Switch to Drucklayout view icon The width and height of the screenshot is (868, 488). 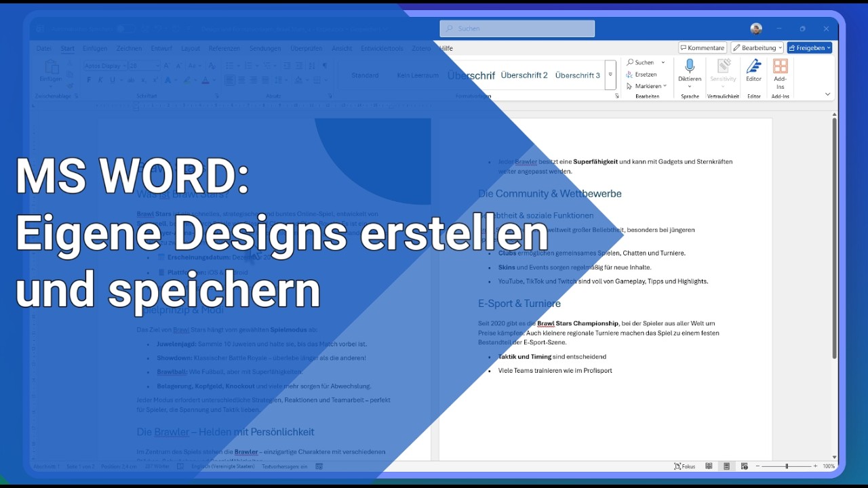[x=727, y=466]
